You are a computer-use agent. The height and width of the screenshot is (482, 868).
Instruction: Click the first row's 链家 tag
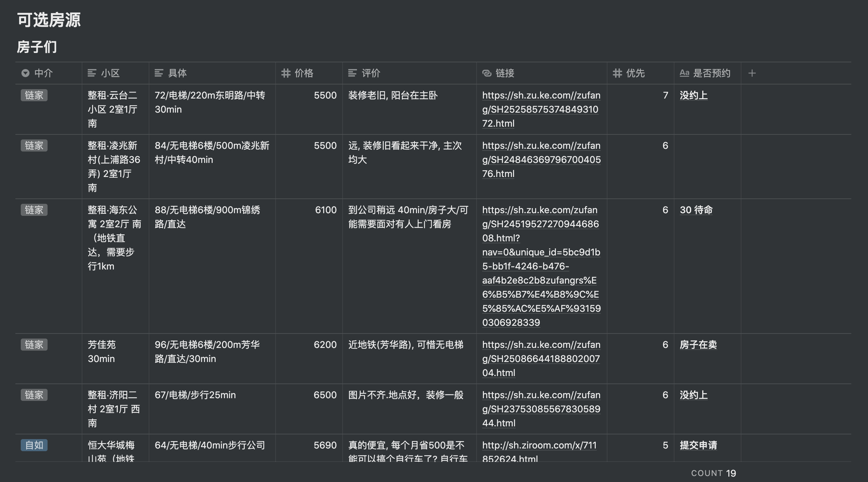(x=34, y=96)
